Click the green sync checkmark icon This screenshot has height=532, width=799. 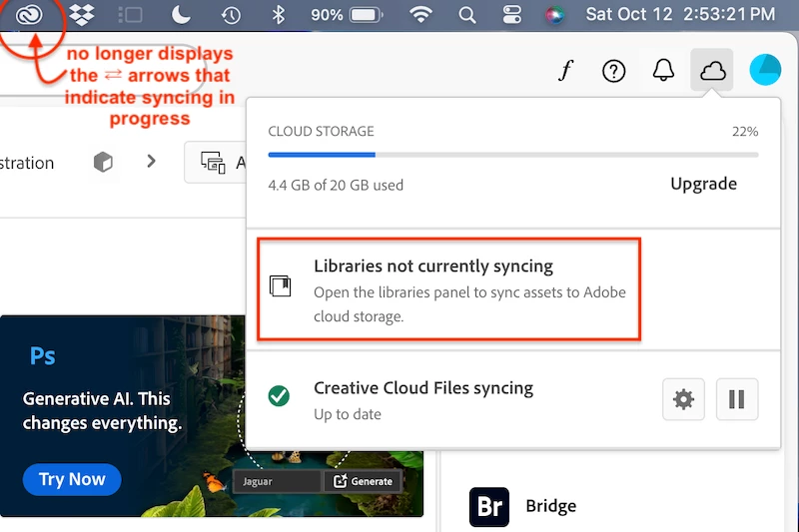(x=279, y=395)
